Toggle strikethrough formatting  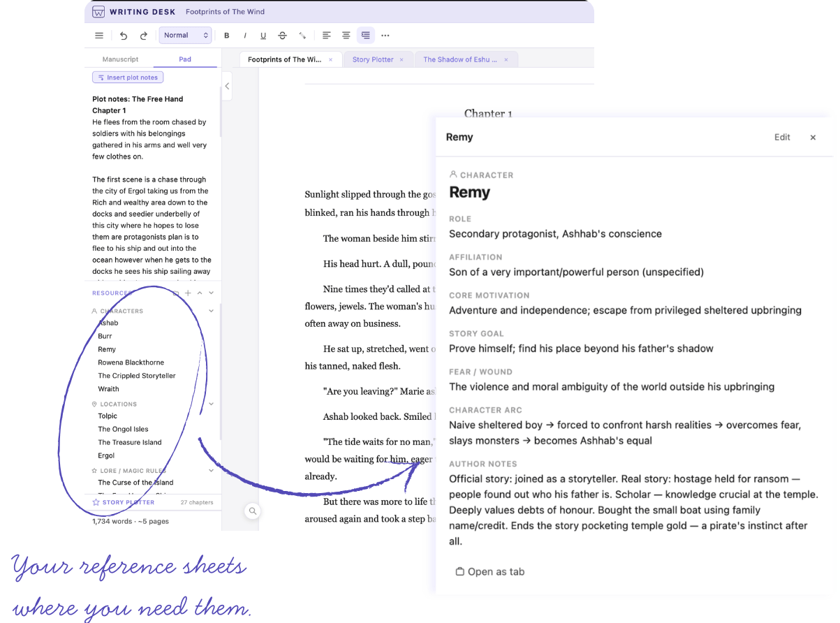coord(282,36)
